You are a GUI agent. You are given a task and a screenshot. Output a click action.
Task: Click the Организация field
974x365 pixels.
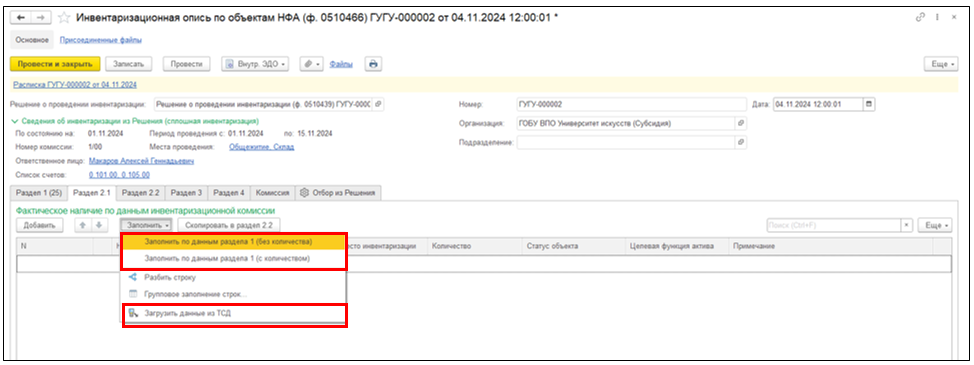tap(626, 123)
